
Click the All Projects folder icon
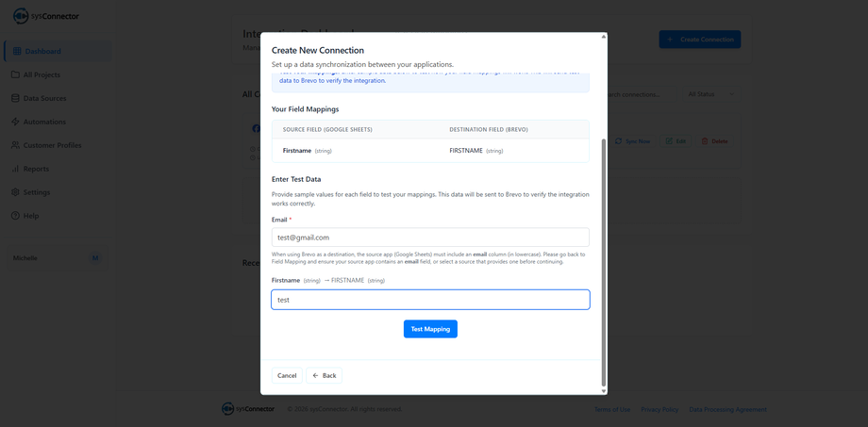(15, 74)
